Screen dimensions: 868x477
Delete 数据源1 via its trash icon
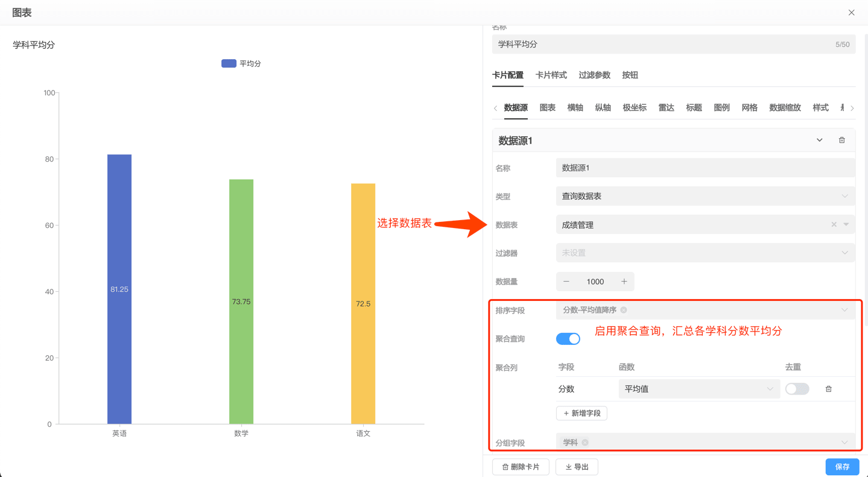[842, 139]
